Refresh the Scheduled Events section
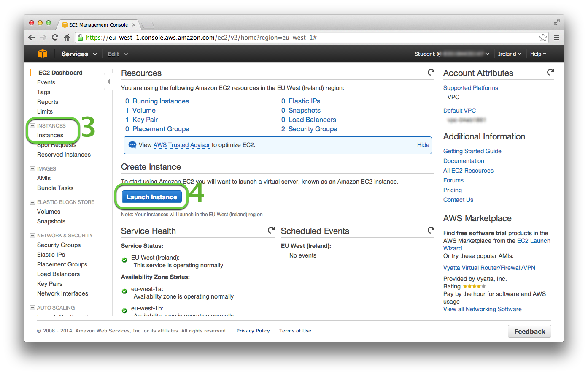The image size is (588, 375). [431, 230]
